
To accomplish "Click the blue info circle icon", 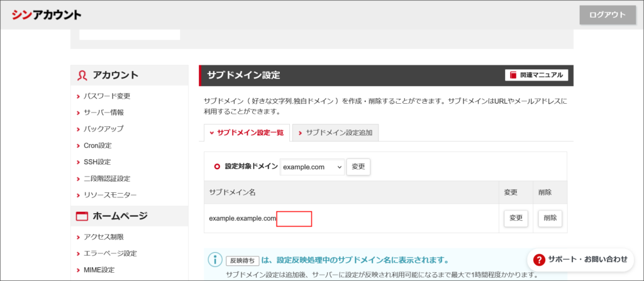I will tap(215, 260).
